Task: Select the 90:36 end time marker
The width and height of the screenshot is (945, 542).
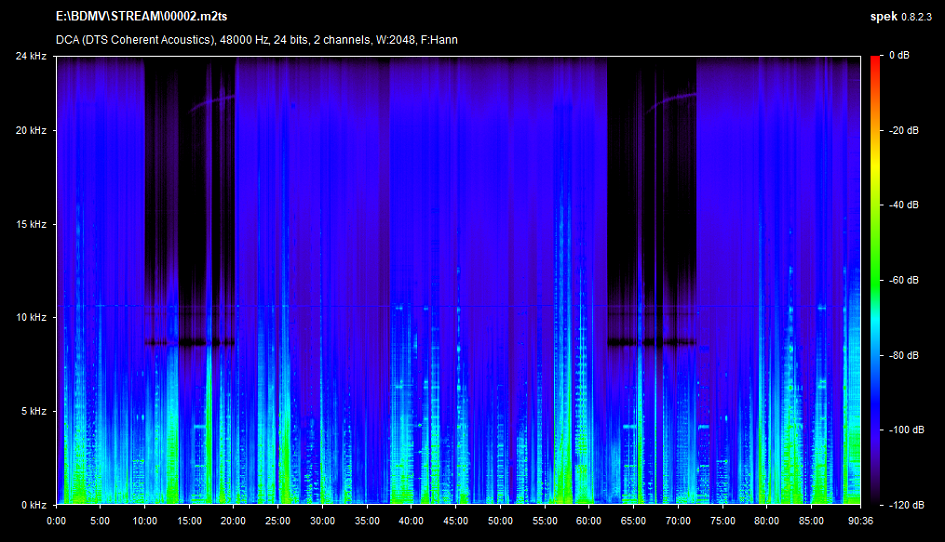Action: [859, 520]
